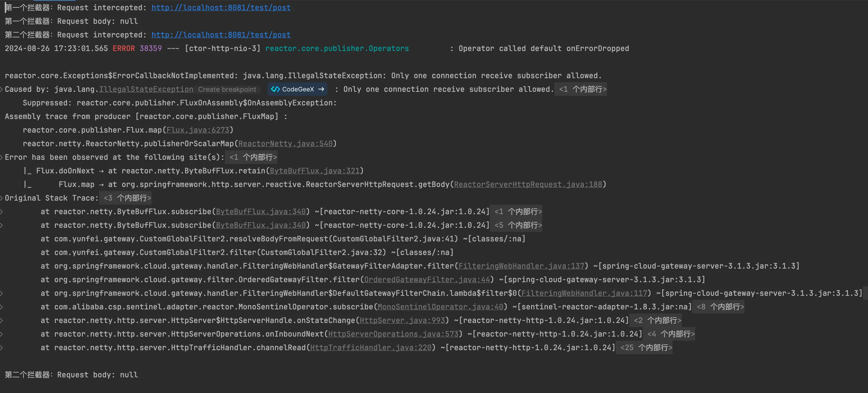Open HttpServer.java:993 source link
This screenshot has width=868, height=393.
click(402, 320)
